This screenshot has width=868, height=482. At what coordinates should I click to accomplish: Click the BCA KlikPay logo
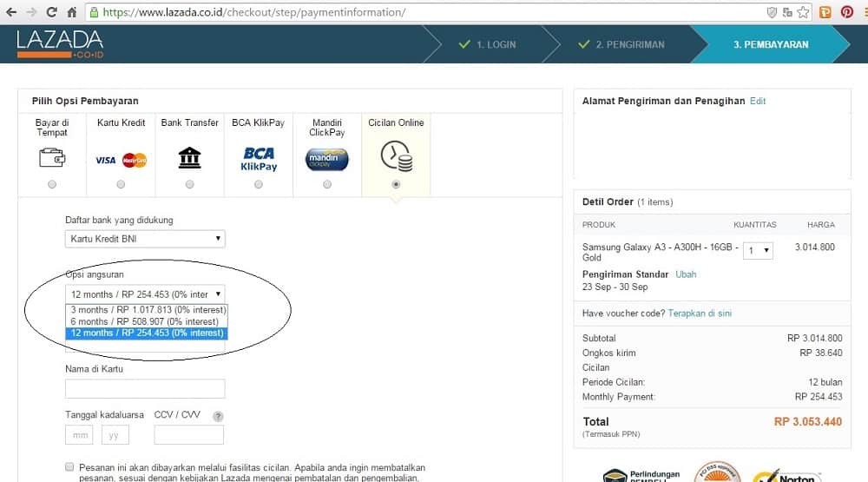click(258, 159)
